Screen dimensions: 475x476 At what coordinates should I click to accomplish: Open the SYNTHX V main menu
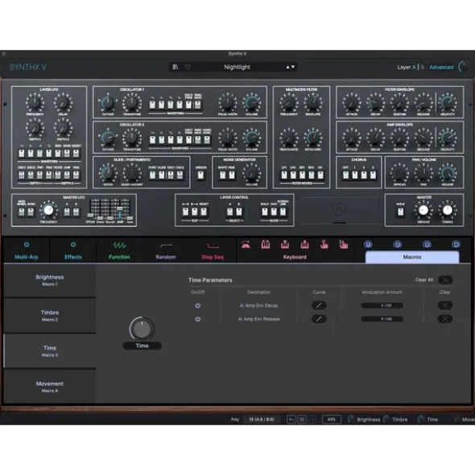coord(27,67)
